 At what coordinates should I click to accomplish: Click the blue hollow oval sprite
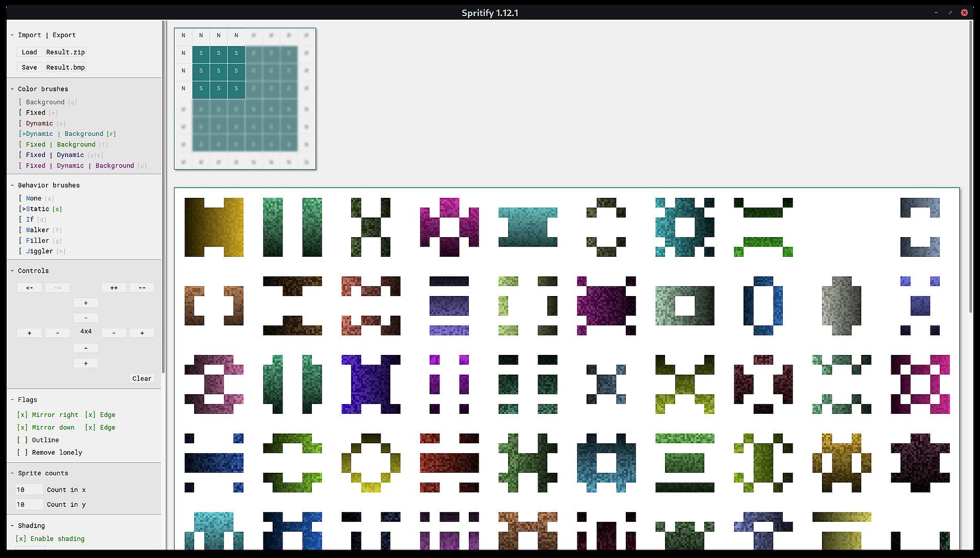click(763, 306)
